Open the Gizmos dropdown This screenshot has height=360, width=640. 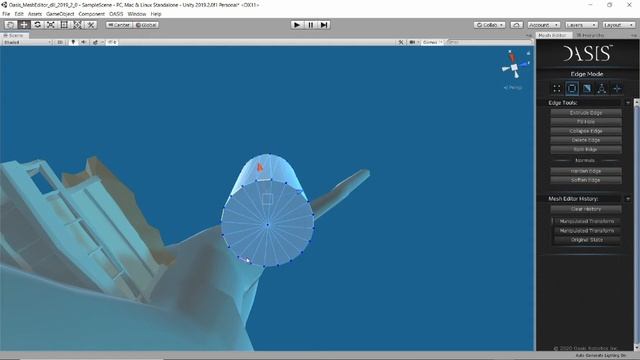pyautogui.click(x=432, y=42)
